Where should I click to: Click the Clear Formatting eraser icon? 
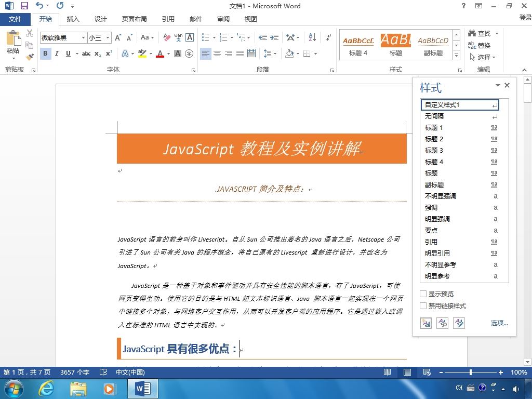(x=167, y=37)
